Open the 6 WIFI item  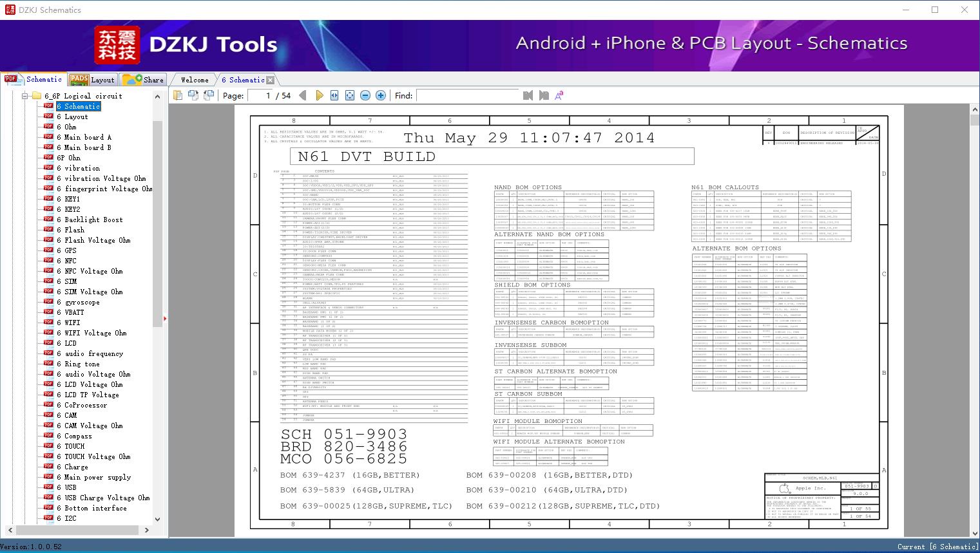tap(68, 323)
